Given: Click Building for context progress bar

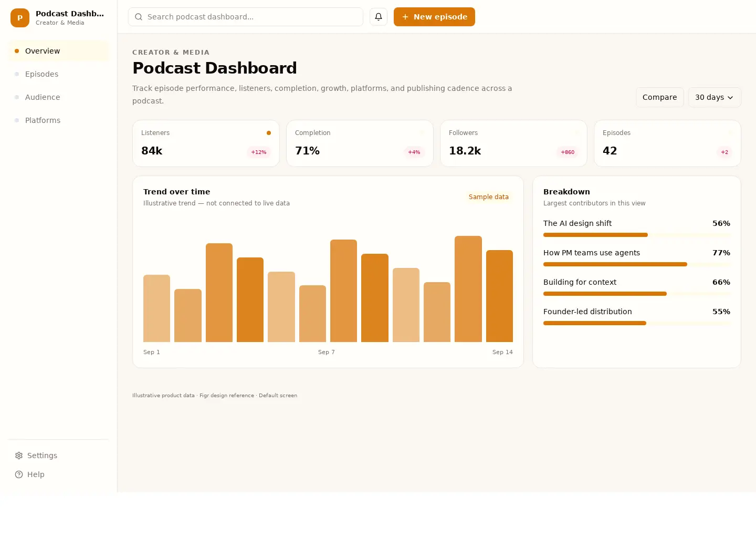Looking at the screenshot, I should 637,294.
